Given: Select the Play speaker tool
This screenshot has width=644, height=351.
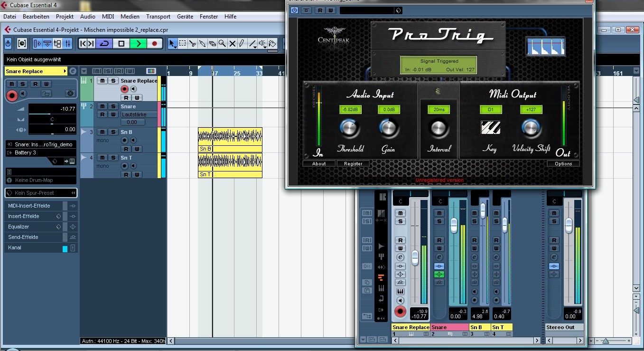Looking at the screenshot, I should (262, 44).
